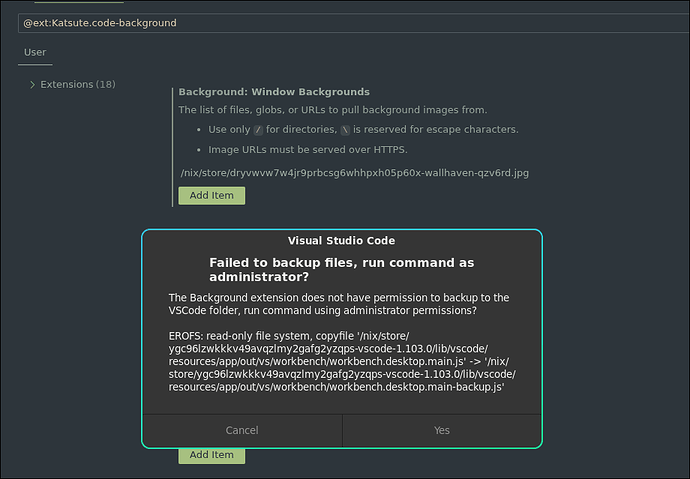
Task: Click the lower Add Item button behind dialog
Action: point(212,456)
